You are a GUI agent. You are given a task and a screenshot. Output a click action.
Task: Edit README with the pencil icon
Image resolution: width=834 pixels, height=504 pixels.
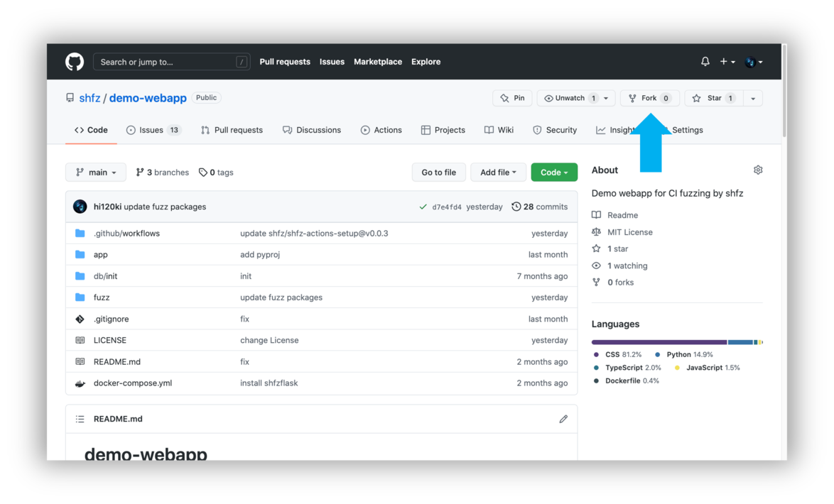563,419
